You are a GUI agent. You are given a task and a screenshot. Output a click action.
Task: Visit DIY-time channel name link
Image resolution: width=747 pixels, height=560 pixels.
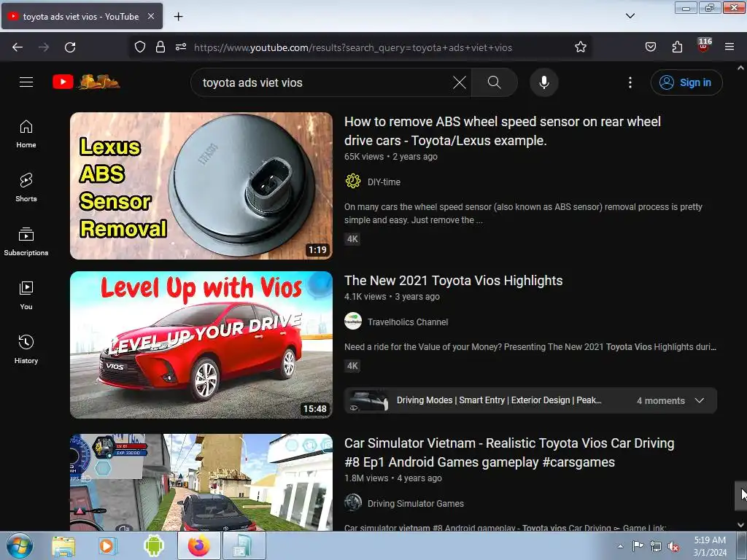[x=384, y=182]
